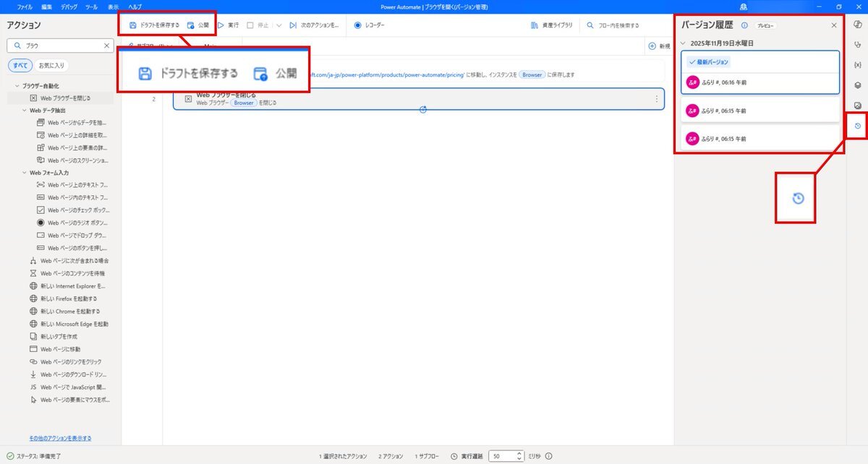Switch to お気に入り favorites filter

[51, 66]
